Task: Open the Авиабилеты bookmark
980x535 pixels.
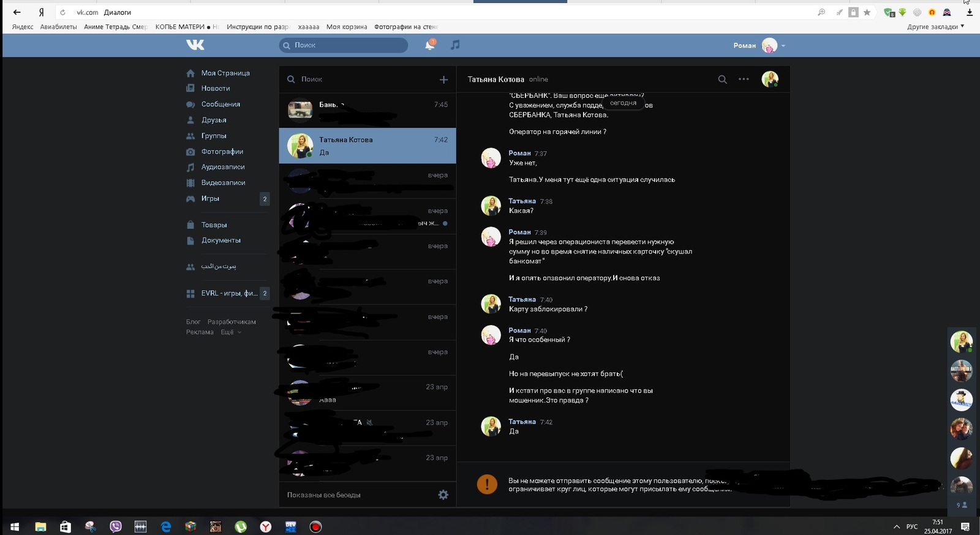Action: tap(58, 27)
